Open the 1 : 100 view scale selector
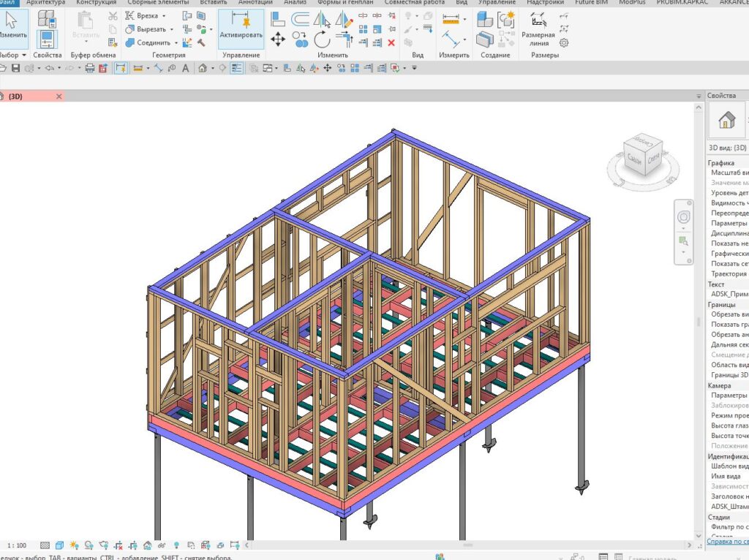The width and height of the screenshot is (749, 560). [x=17, y=545]
